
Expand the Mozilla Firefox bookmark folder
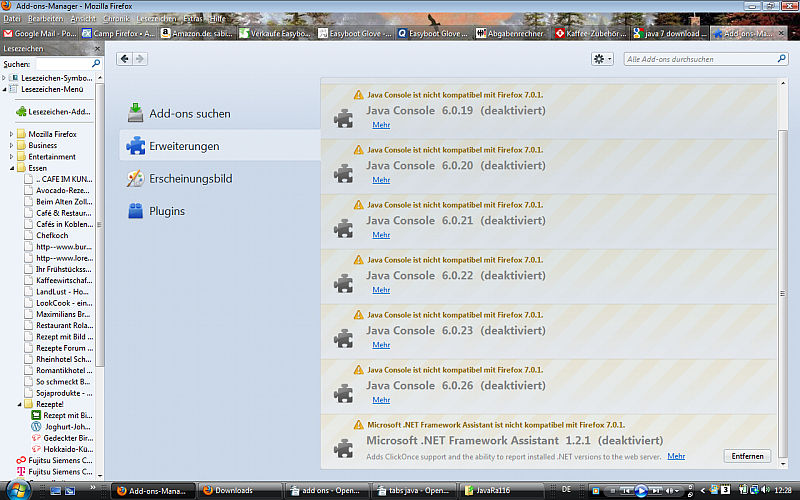[11, 134]
